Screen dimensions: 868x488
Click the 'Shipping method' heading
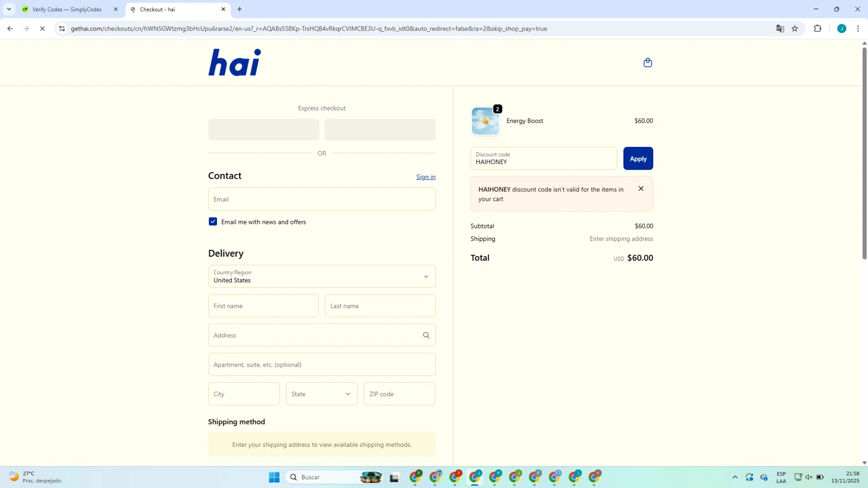237,422
